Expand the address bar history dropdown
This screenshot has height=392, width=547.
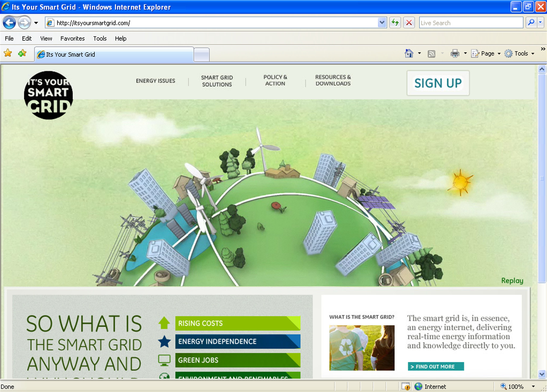pyautogui.click(x=382, y=23)
